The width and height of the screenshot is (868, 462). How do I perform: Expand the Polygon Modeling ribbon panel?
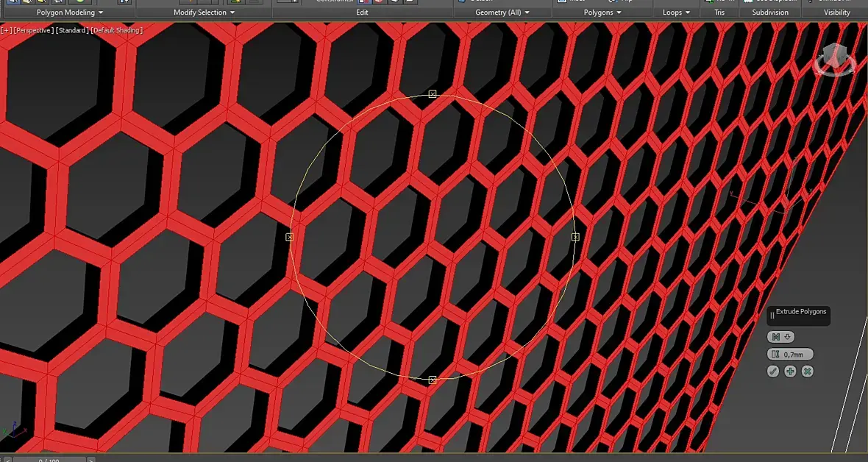click(70, 13)
